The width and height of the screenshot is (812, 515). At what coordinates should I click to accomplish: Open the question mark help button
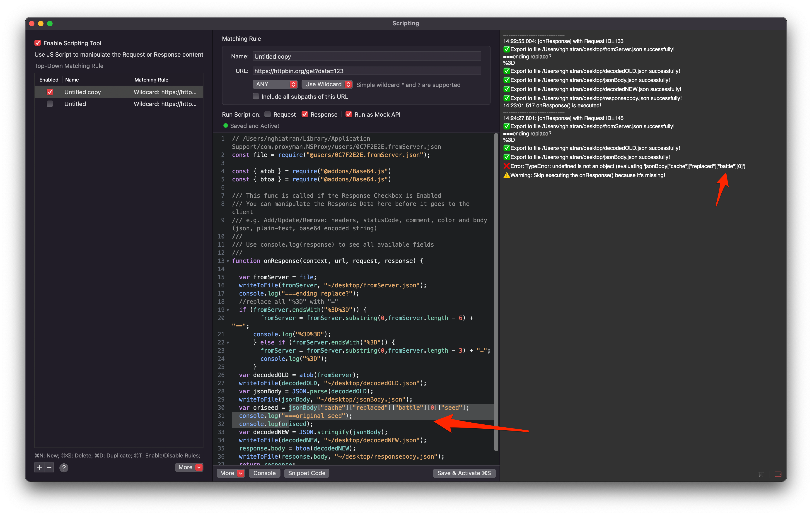pyautogui.click(x=64, y=467)
